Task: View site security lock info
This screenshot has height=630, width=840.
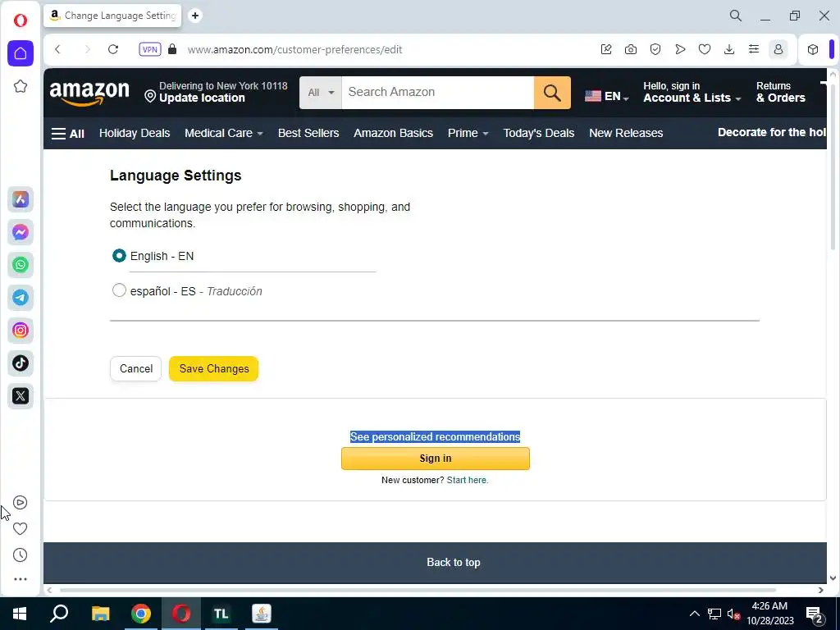Action: pos(172,49)
